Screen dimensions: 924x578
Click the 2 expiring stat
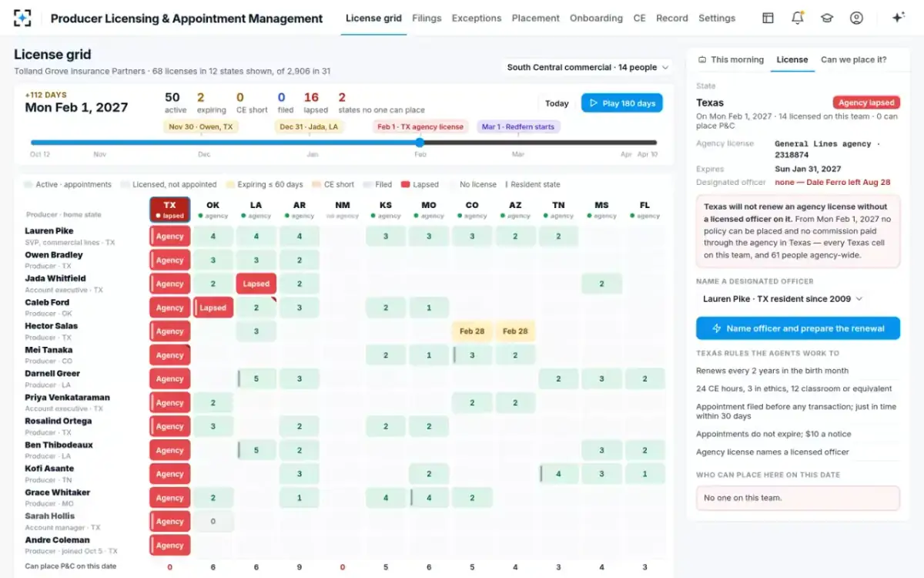point(212,102)
